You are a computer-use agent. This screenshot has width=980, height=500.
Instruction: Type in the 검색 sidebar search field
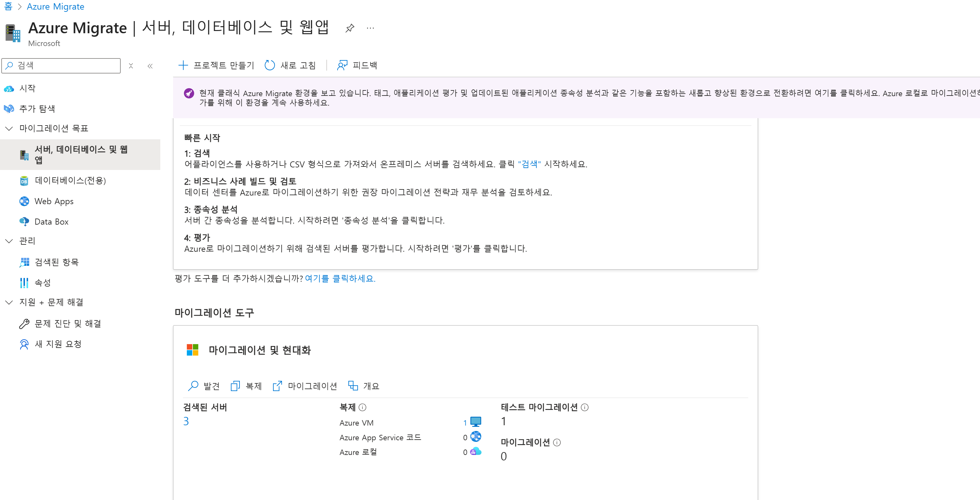(x=66, y=66)
